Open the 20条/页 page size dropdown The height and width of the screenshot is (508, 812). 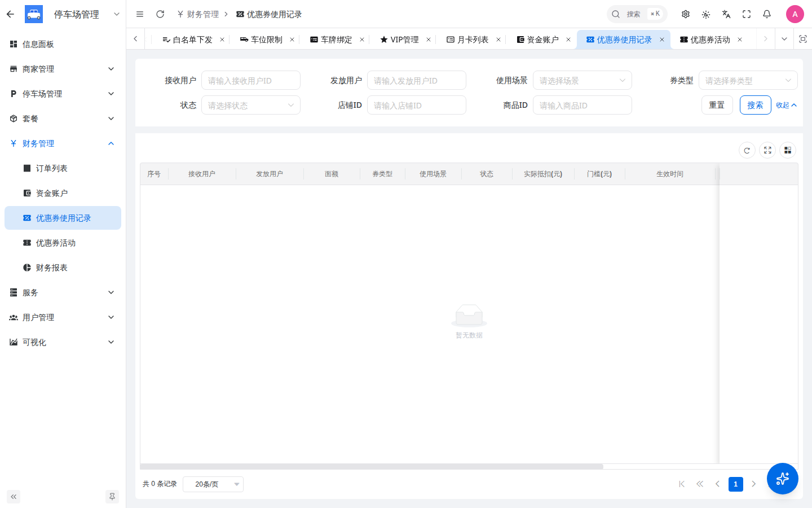pyautogui.click(x=213, y=484)
